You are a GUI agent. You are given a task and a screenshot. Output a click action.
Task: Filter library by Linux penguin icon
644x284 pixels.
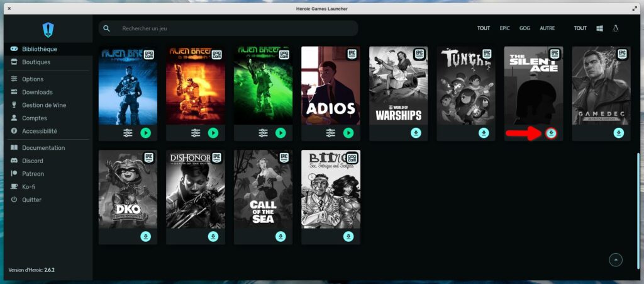tap(616, 28)
